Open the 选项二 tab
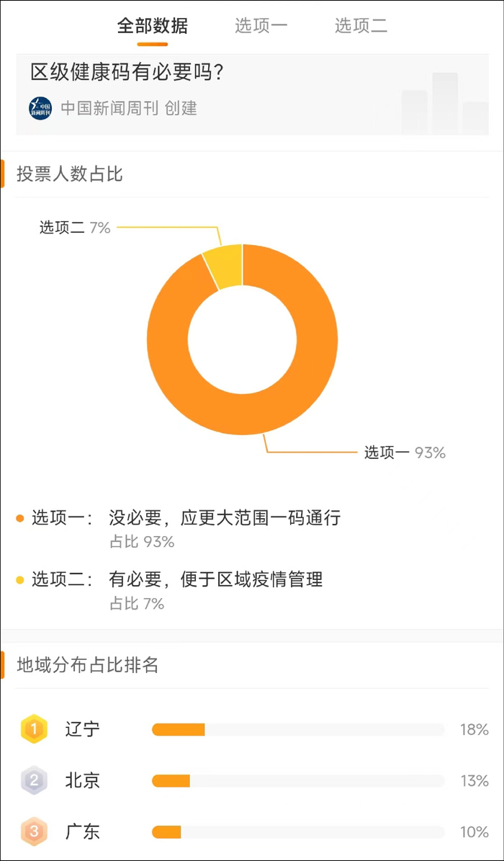This screenshot has height=861, width=504. [x=361, y=27]
